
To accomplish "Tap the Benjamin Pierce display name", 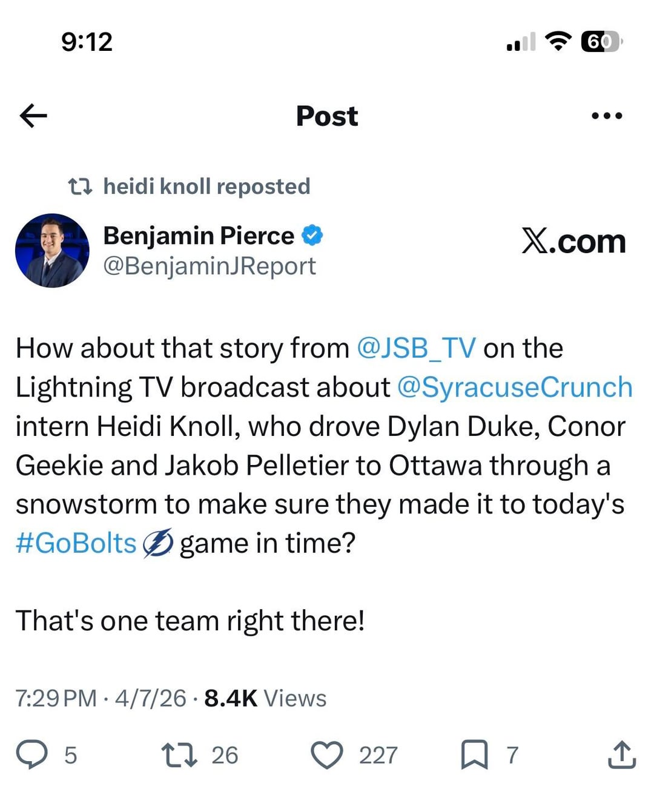I will [x=199, y=236].
